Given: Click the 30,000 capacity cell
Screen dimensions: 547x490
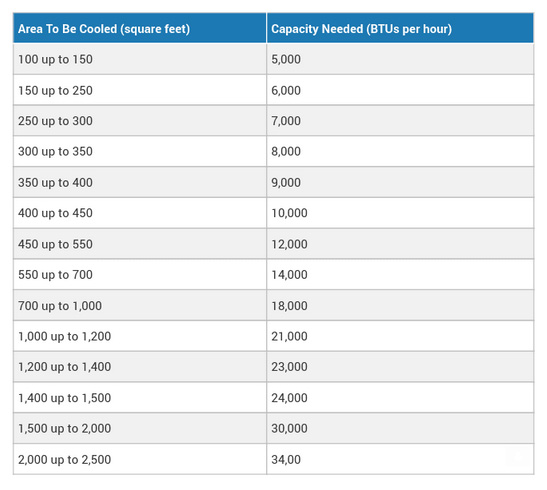Looking at the screenshot, I should (x=400, y=428).
